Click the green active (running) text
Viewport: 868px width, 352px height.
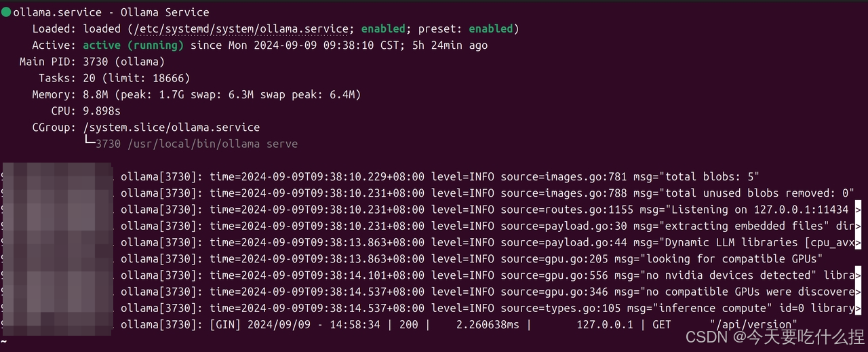(133, 45)
